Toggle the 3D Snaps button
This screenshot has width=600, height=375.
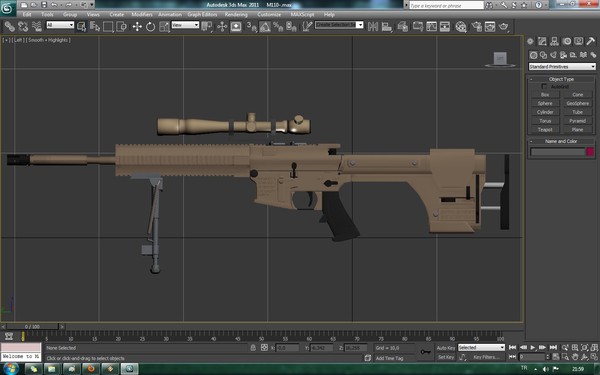[x=251, y=26]
